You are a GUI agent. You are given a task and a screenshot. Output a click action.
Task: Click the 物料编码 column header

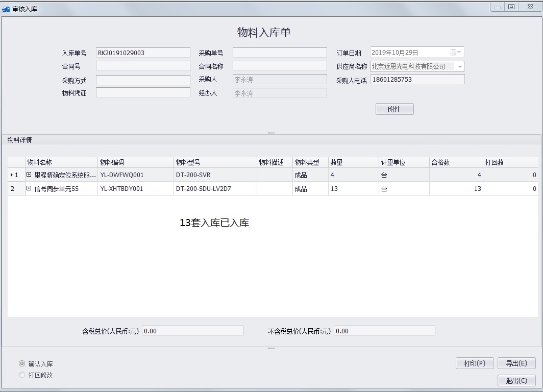point(135,162)
